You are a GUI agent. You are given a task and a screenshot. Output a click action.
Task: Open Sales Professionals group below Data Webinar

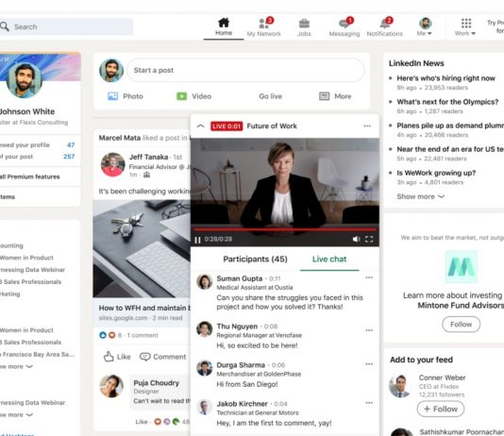(31, 282)
